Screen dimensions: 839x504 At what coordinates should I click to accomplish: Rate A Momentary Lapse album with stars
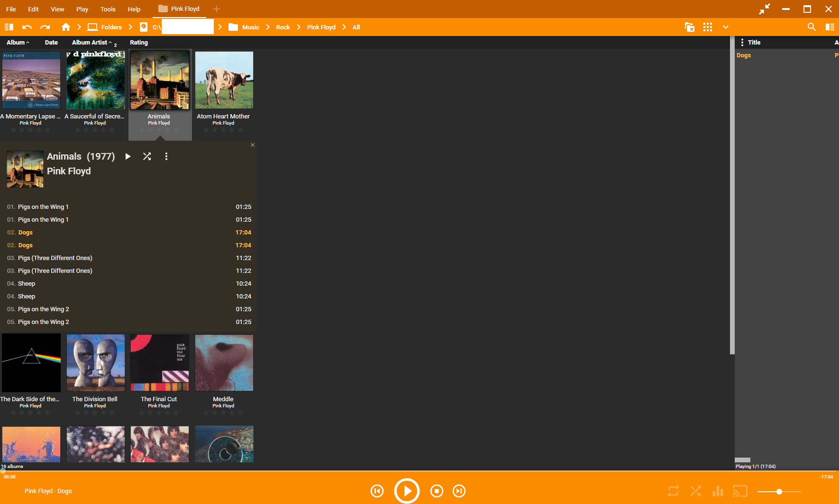coord(30,130)
